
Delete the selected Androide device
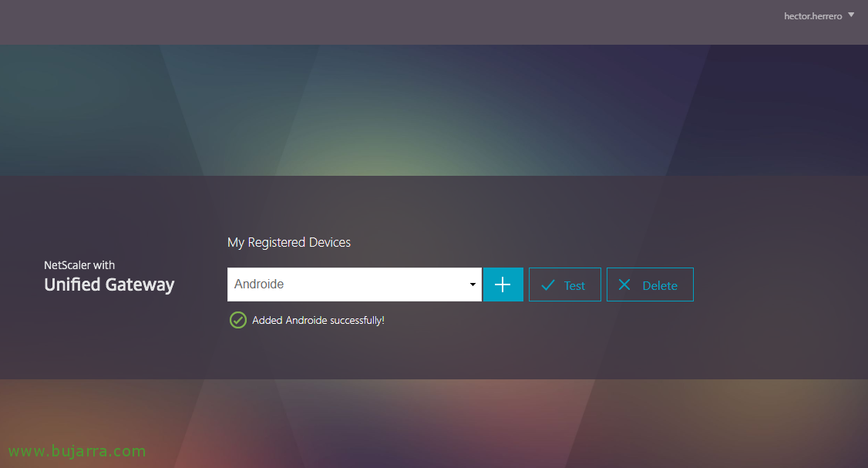pyautogui.click(x=650, y=285)
